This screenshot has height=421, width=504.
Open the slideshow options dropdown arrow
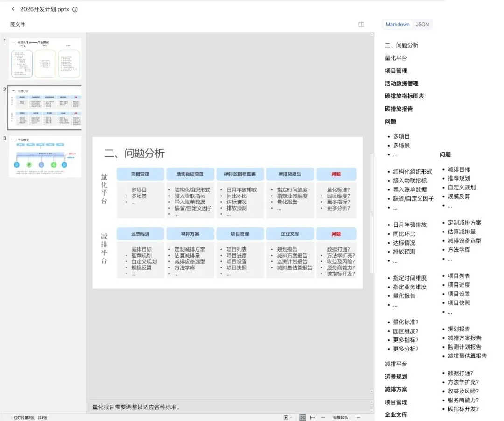coord(291,417)
